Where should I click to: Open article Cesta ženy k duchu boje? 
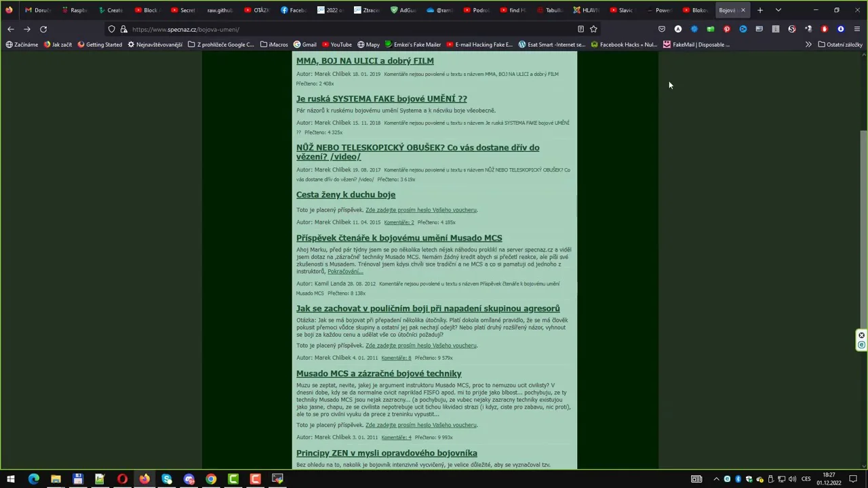pos(345,195)
